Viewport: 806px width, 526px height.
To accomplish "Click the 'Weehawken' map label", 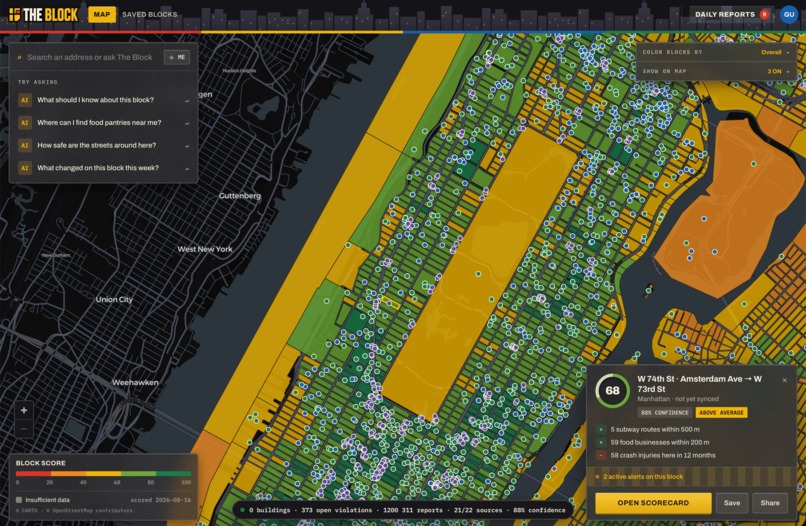I will pyautogui.click(x=135, y=382).
